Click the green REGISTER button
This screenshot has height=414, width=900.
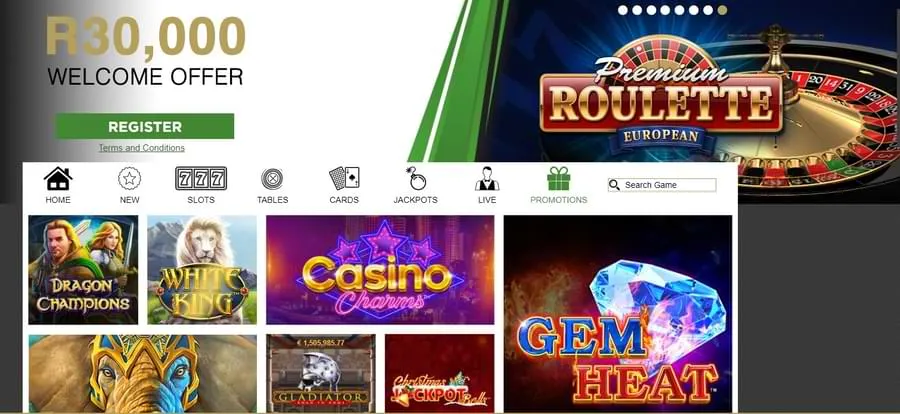[145, 126]
